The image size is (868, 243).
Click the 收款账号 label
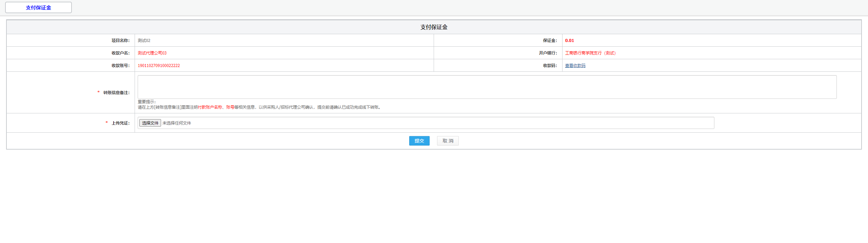[x=120, y=66]
